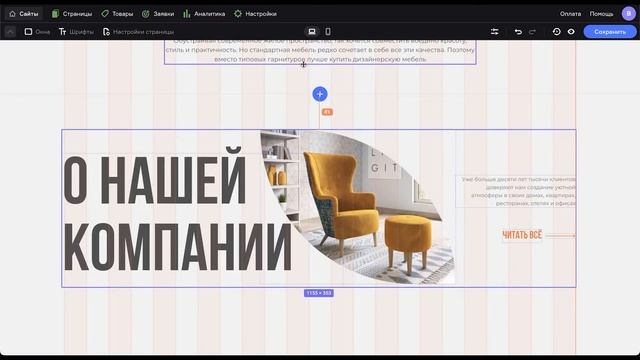Select the orange spacing value badge
This screenshot has height=360, width=640.
tap(327, 112)
